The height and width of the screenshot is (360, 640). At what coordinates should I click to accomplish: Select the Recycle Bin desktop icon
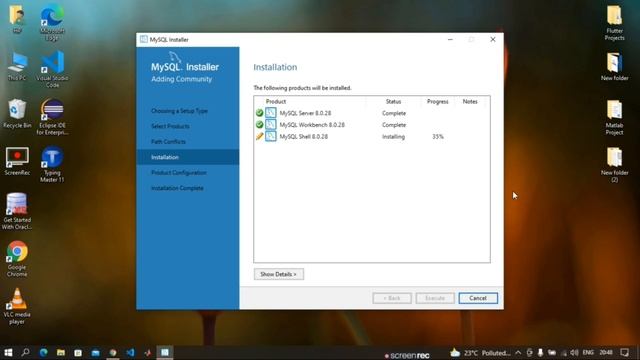tap(17, 114)
